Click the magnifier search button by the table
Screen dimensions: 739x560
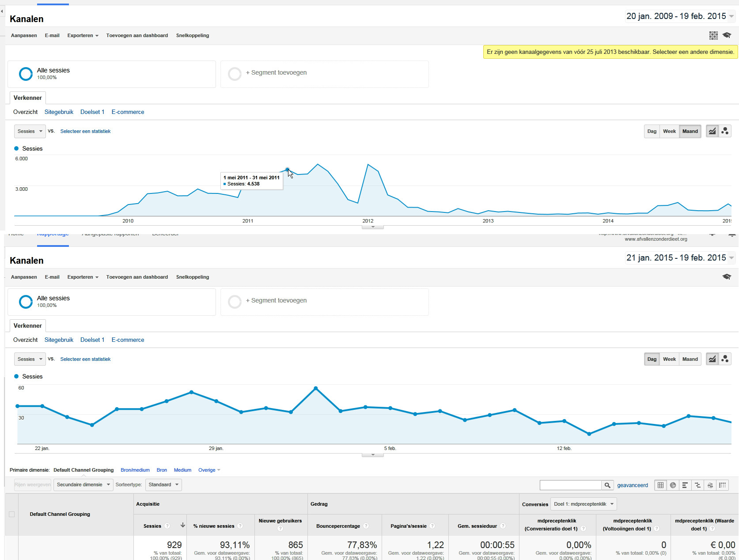point(607,485)
